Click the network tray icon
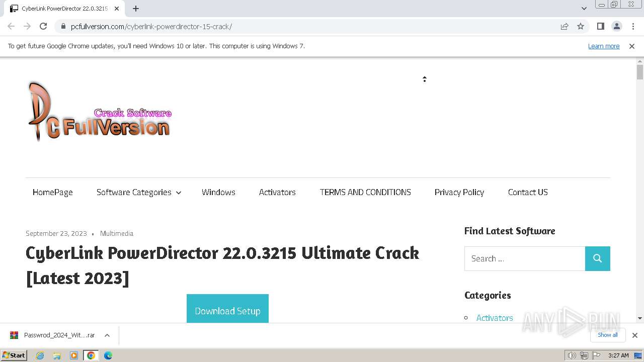644x362 pixels. [x=584, y=355]
